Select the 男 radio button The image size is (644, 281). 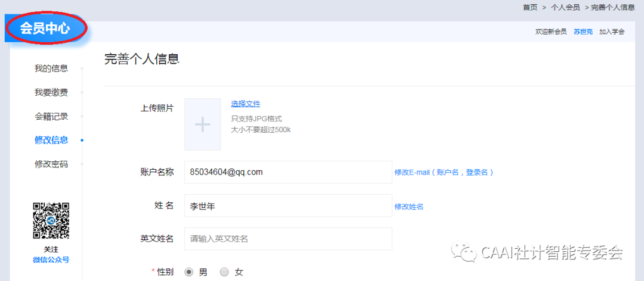pyautogui.click(x=189, y=272)
